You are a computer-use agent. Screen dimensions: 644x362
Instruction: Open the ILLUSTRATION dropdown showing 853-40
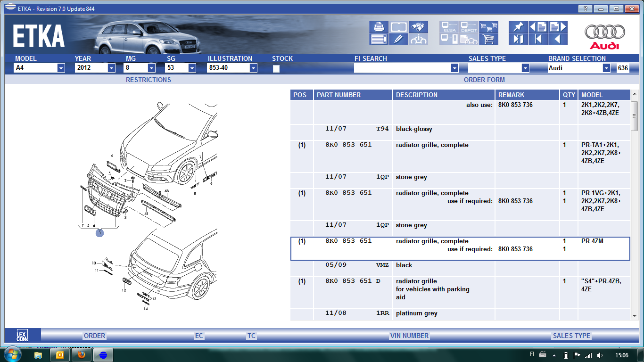pyautogui.click(x=253, y=68)
